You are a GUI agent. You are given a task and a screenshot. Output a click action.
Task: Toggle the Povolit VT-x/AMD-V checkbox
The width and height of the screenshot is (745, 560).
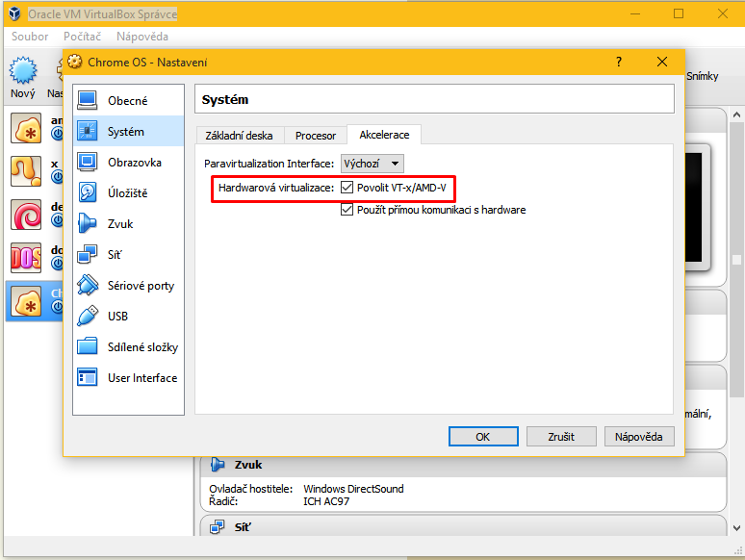(x=347, y=188)
